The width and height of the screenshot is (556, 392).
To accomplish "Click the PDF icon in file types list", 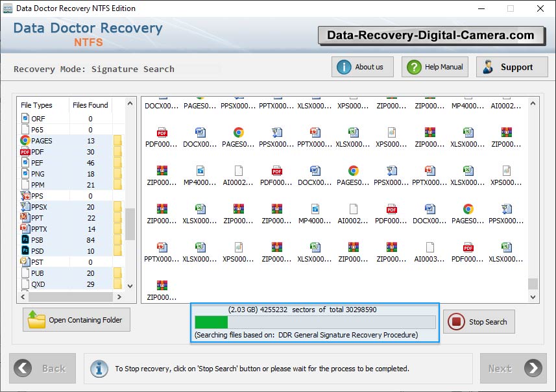I will [25, 152].
